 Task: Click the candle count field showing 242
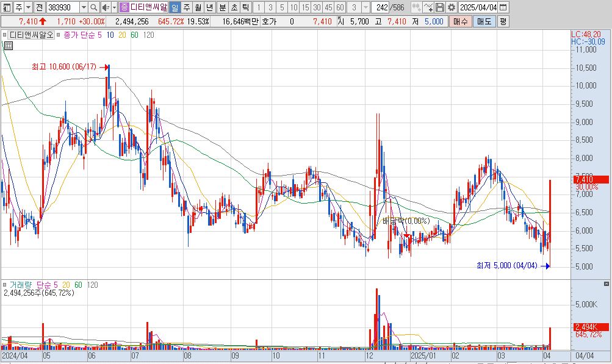(381, 7)
